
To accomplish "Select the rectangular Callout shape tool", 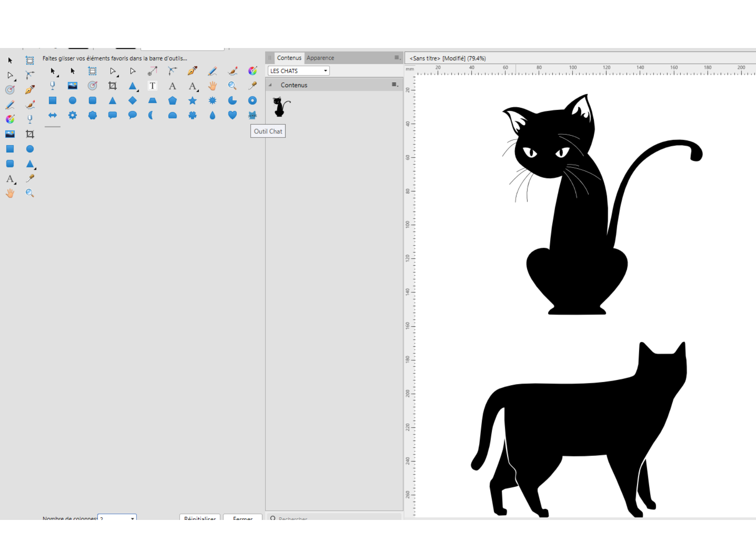I will [x=112, y=115].
